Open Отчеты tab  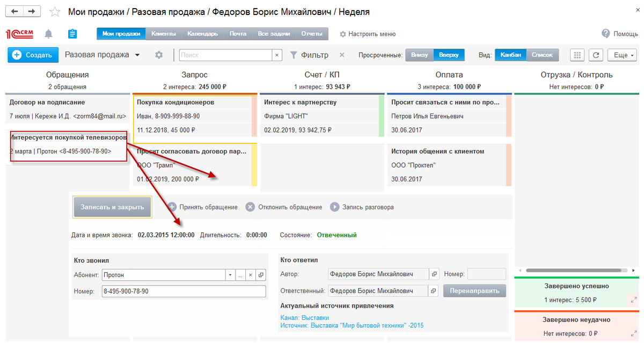pyautogui.click(x=311, y=34)
